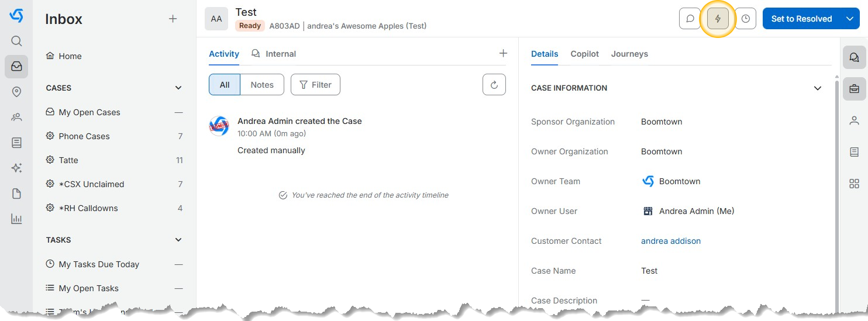Open the chat bubble icon in header
868x321 pixels.
690,19
